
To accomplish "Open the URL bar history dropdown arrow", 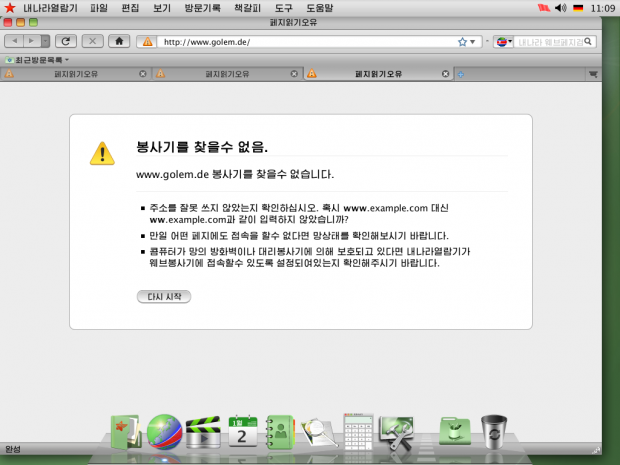I will point(474,42).
